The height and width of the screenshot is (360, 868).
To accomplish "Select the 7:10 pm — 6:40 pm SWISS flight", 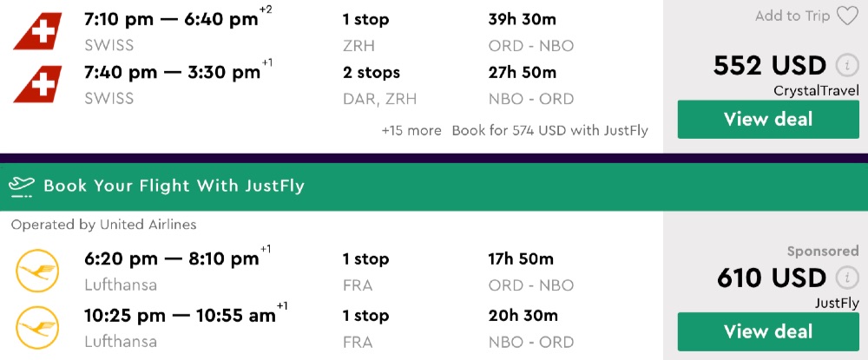I will (171, 19).
